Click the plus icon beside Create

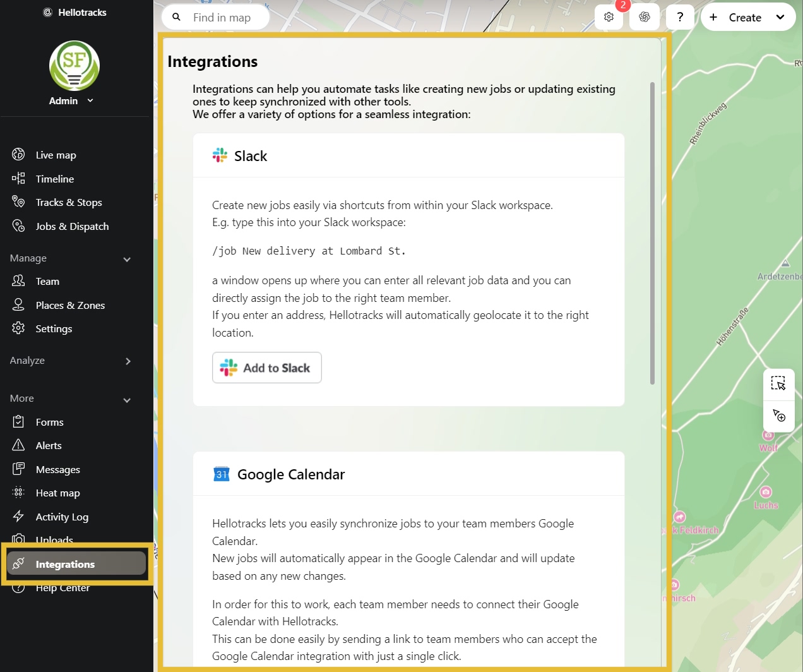(x=713, y=17)
